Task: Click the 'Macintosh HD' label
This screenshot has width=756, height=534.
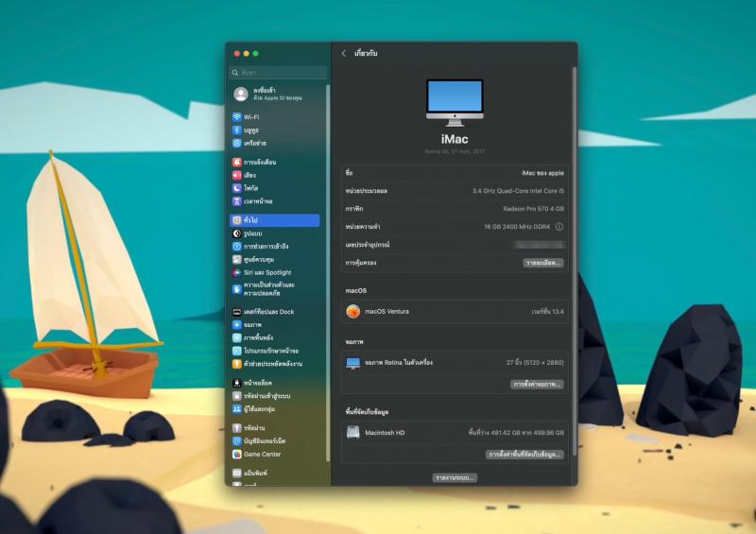Action: (x=385, y=433)
